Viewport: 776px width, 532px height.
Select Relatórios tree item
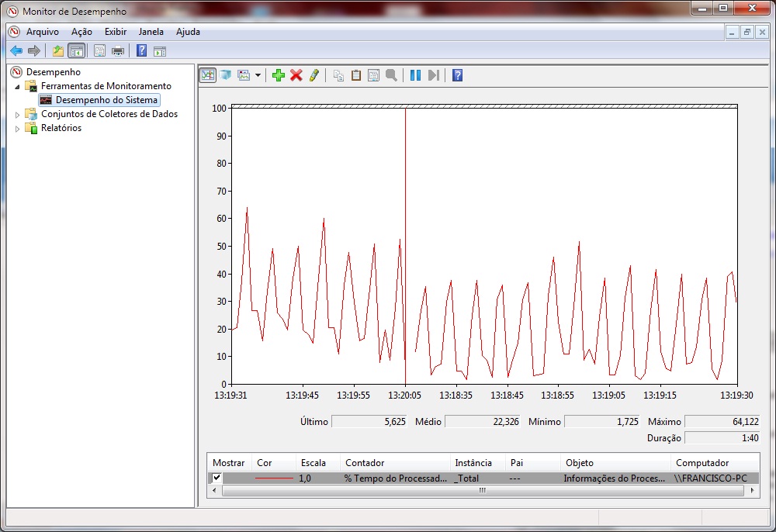point(61,127)
